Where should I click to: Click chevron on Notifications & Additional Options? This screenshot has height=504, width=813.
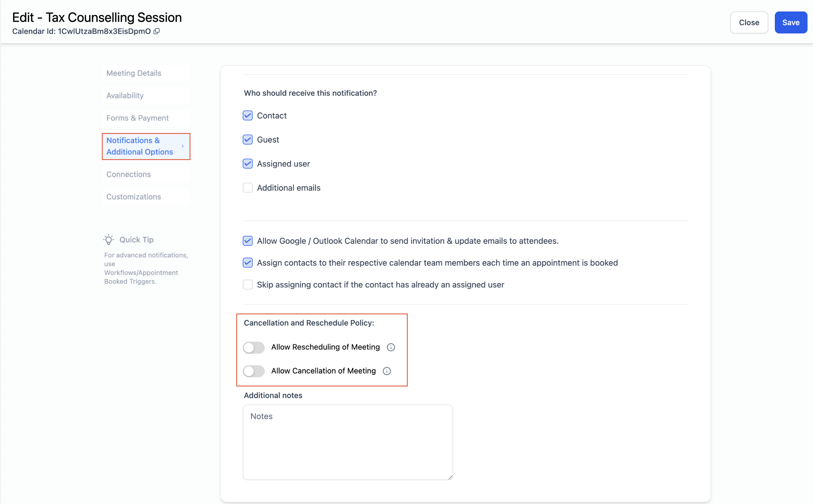pos(183,146)
